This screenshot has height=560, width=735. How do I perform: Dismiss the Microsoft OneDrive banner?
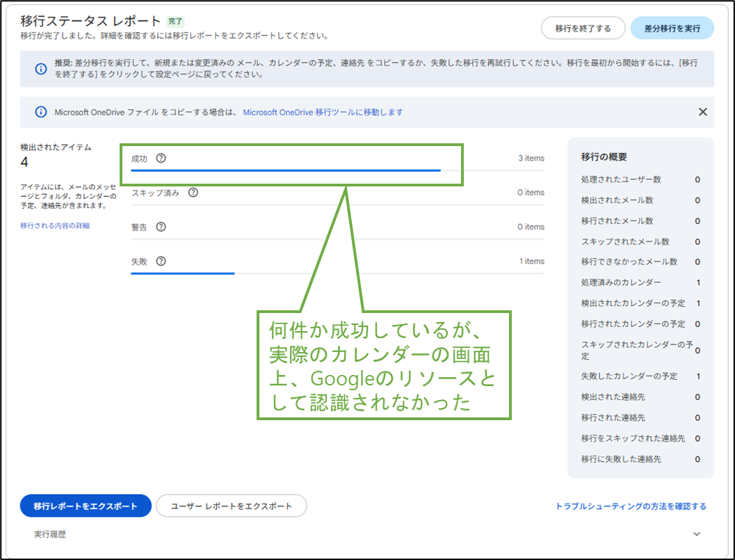702,111
